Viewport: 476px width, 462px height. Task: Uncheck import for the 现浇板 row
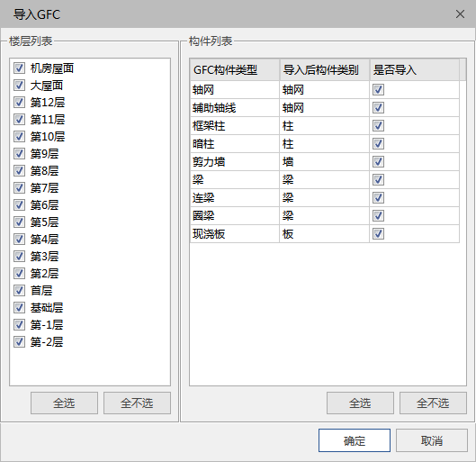click(378, 234)
